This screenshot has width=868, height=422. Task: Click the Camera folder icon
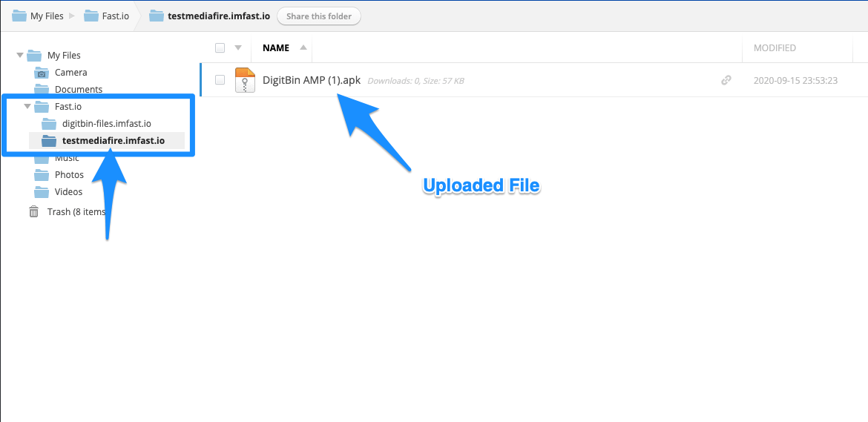point(42,73)
